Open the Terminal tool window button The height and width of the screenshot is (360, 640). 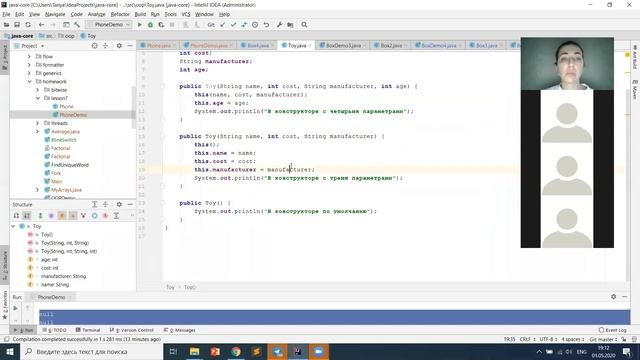(88, 330)
